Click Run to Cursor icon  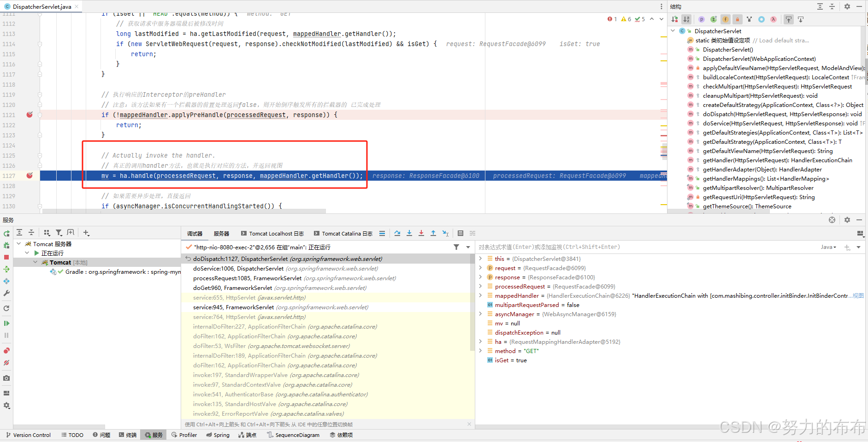coord(445,233)
